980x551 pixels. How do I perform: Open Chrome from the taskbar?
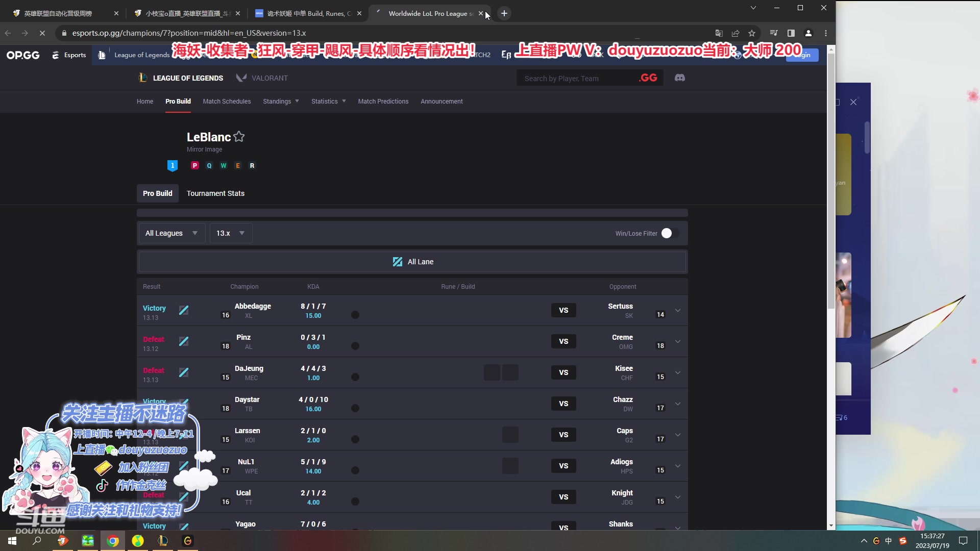click(x=113, y=541)
